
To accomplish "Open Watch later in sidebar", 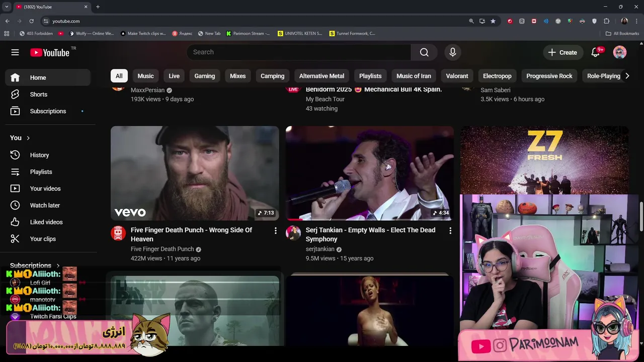I will 48,205.
